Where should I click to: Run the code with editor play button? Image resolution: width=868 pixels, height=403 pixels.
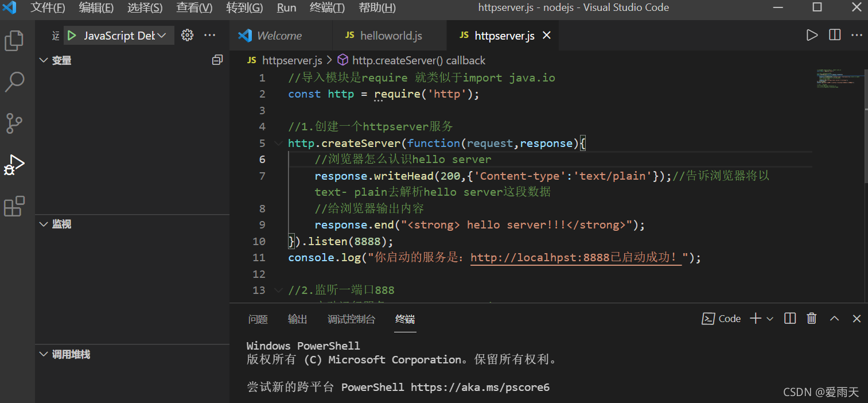[812, 36]
